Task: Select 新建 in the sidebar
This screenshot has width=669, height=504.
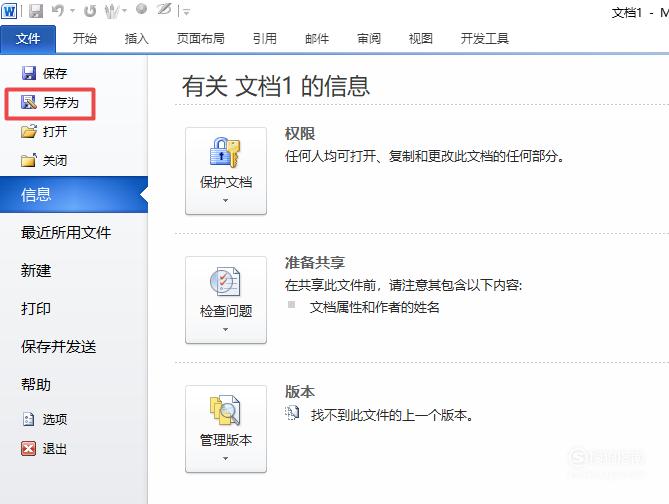Action: tap(36, 271)
